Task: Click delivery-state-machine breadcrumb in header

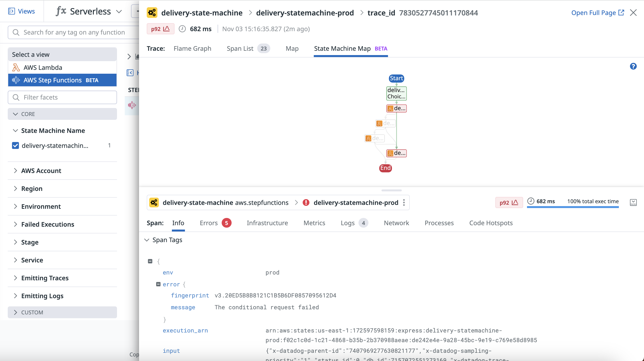Action: coord(202,13)
